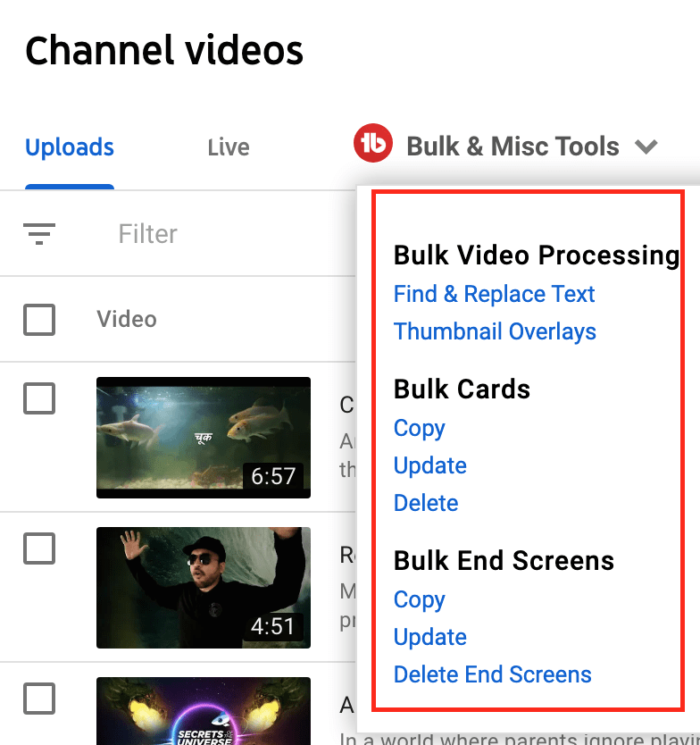Select the checkbox beside the 4:51 video
The height and width of the screenshot is (745, 700).
click(x=39, y=548)
